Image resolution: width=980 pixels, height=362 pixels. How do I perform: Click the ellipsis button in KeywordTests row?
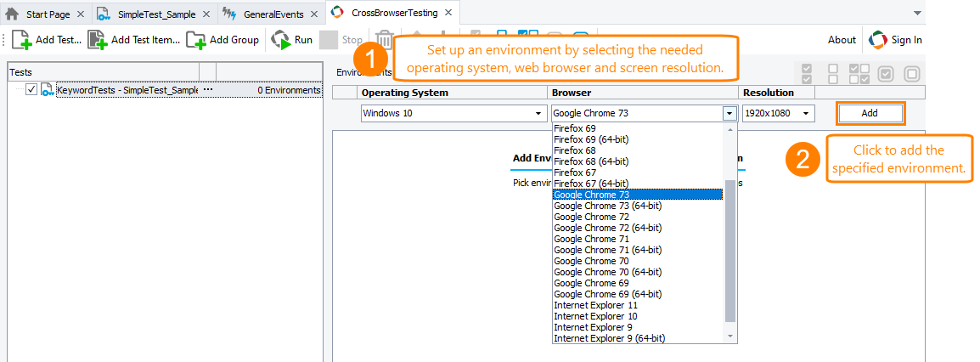click(x=208, y=90)
